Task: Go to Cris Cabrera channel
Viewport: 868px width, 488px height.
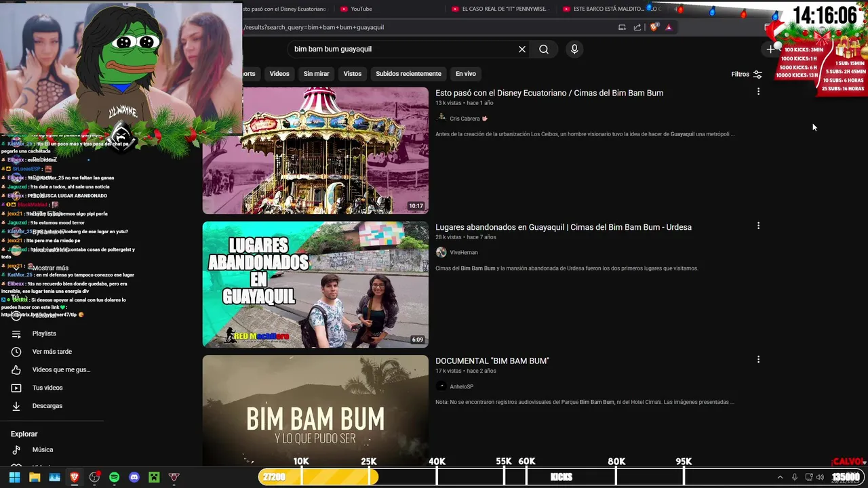Action: pyautogui.click(x=465, y=119)
